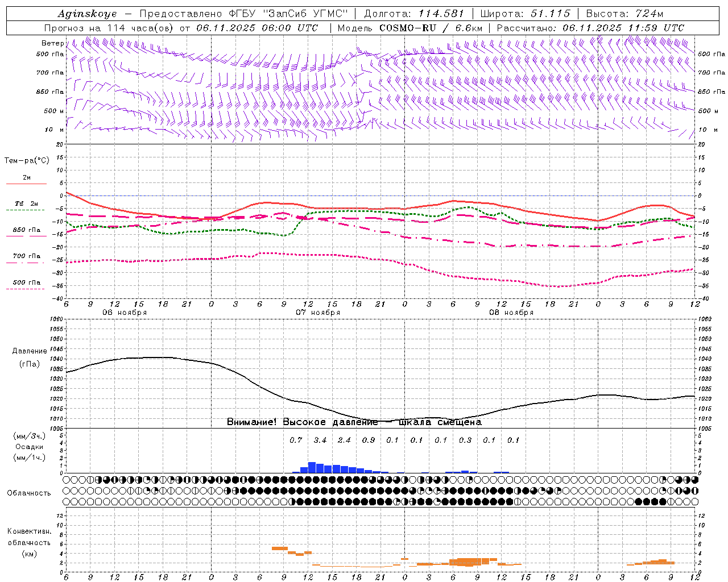Image resolution: width=728 pixels, height=582 pixels.
Task: Click the 07 ноября date label
Action: coord(318,313)
